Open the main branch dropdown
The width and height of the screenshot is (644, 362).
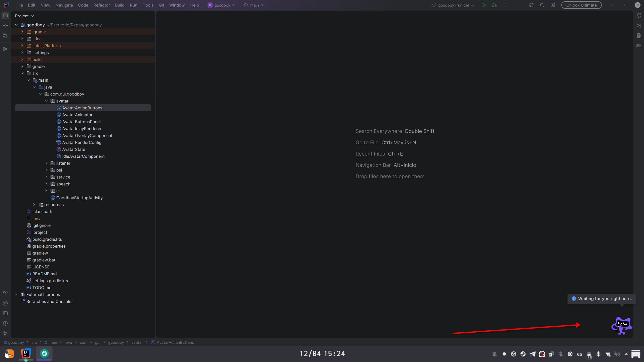coord(254,5)
